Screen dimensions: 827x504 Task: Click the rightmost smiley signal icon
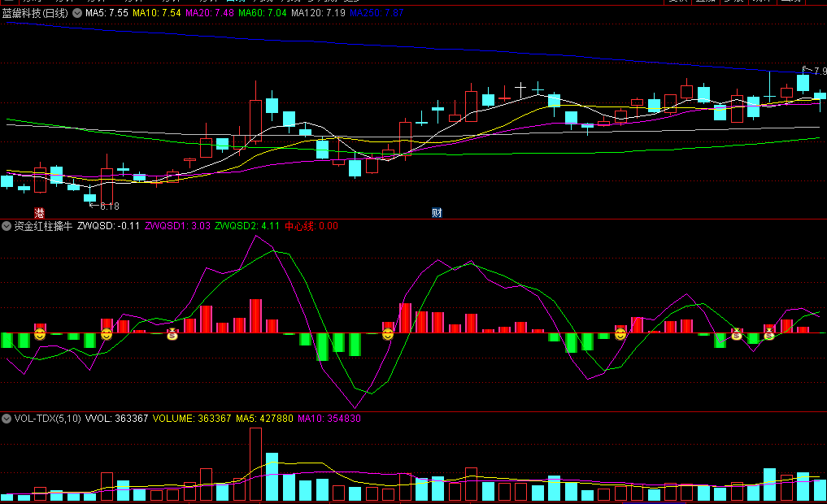tap(620, 334)
